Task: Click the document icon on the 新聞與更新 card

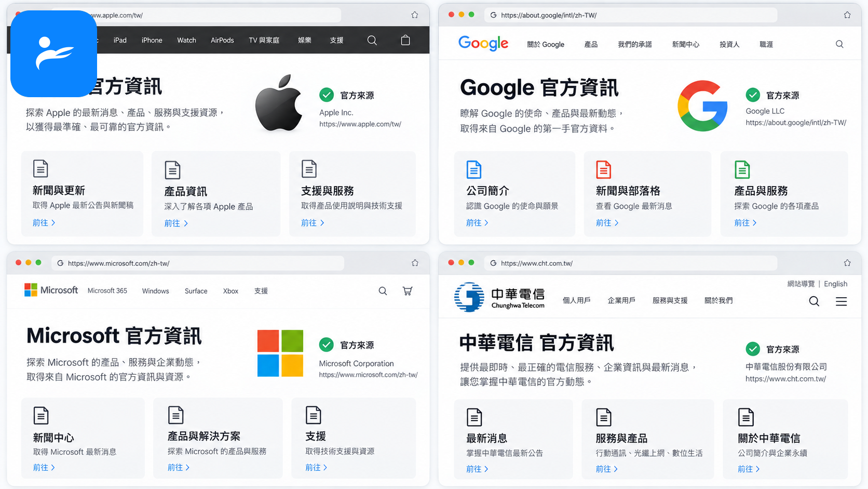Action: click(x=40, y=168)
